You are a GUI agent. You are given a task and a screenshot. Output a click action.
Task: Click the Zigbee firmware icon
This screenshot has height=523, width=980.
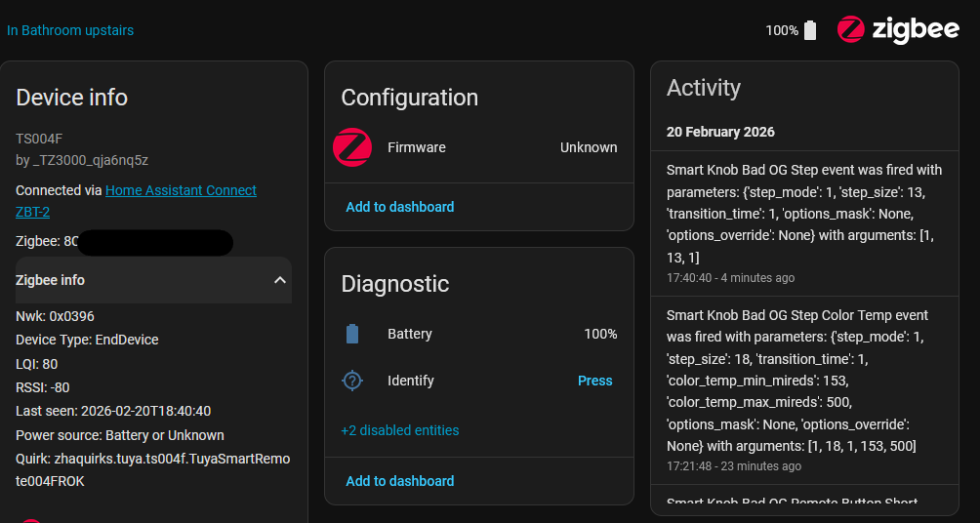(352, 147)
